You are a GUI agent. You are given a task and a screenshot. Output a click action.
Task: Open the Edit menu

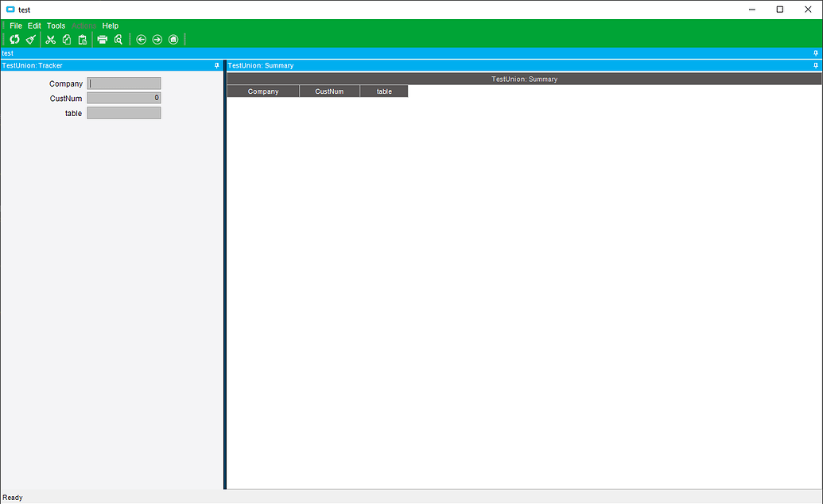33,25
